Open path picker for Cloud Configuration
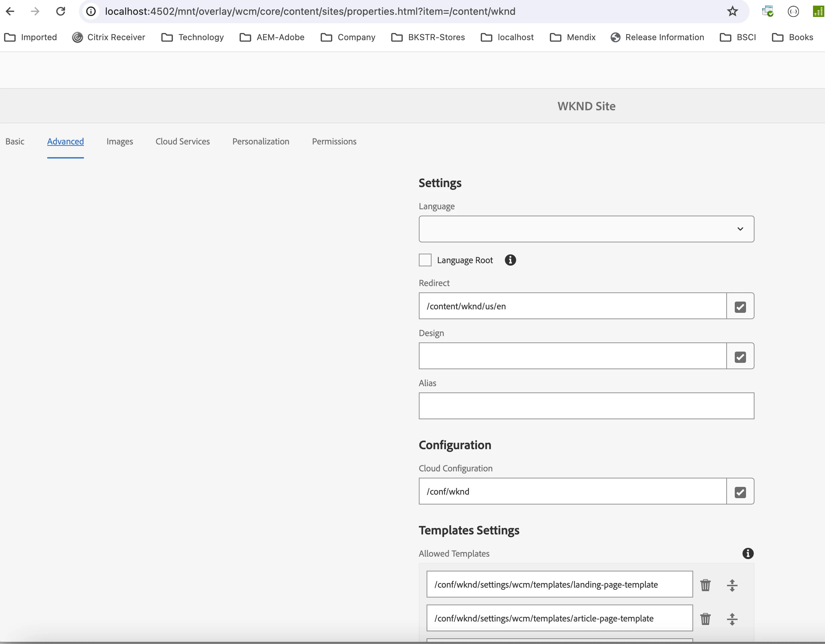825x644 pixels. (x=740, y=491)
